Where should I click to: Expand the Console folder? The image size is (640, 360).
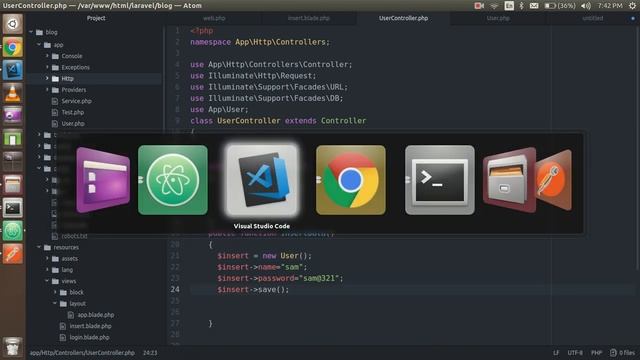tap(47, 56)
